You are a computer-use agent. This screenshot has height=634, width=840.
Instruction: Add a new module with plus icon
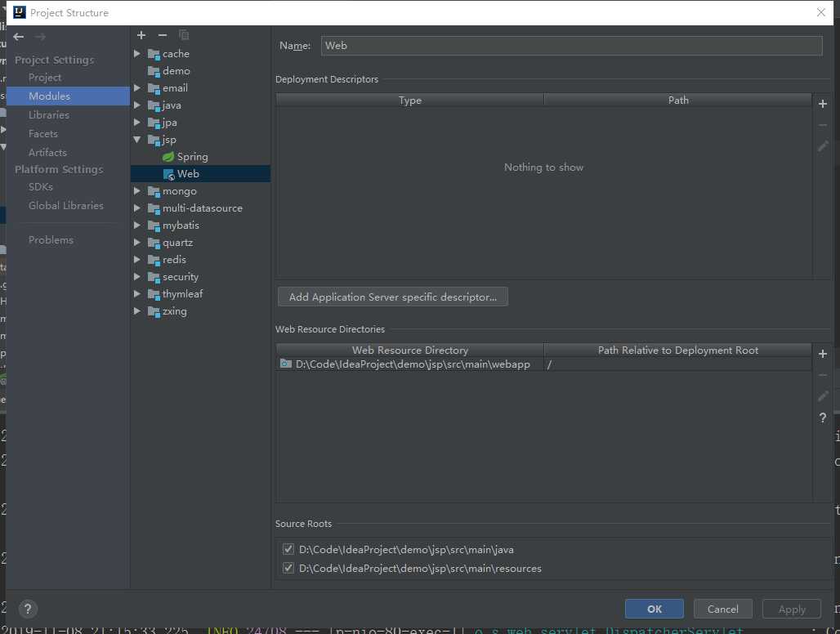(x=141, y=35)
